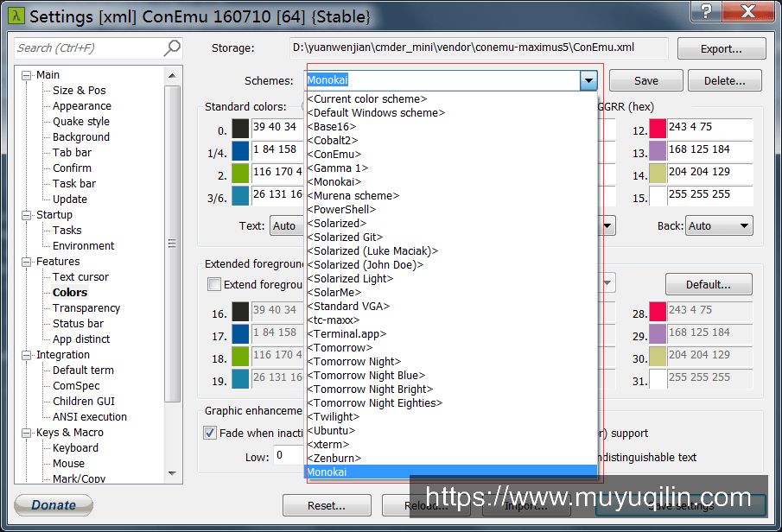Choose the <Tomorrow Night> scheme
The width and height of the screenshot is (782, 532).
click(x=354, y=361)
